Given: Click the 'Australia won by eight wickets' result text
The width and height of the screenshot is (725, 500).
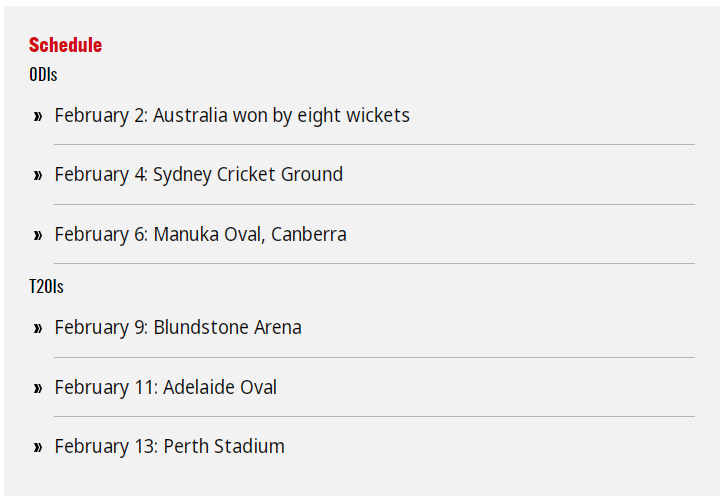Looking at the screenshot, I should pos(281,116).
